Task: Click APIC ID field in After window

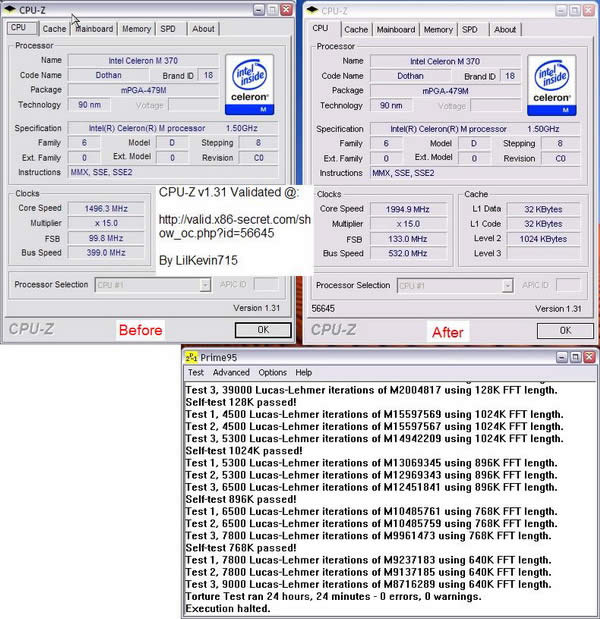Action: pyautogui.click(x=568, y=285)
